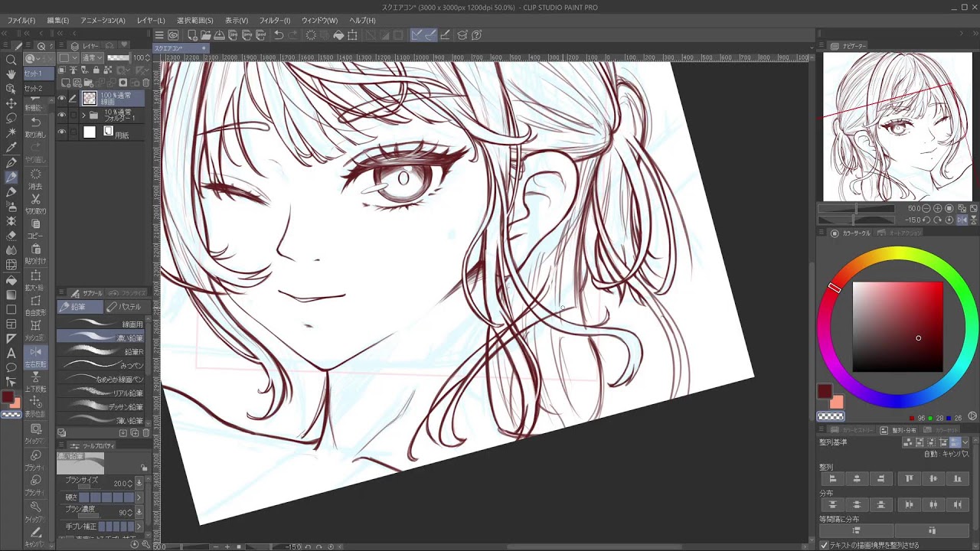Open layer color square dropdown

pos(68,58)
